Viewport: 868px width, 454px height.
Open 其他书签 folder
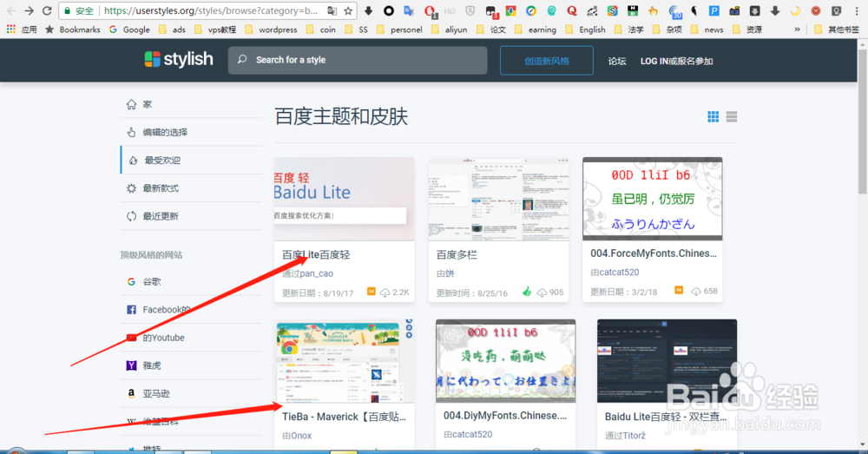[x=837, y=30]
